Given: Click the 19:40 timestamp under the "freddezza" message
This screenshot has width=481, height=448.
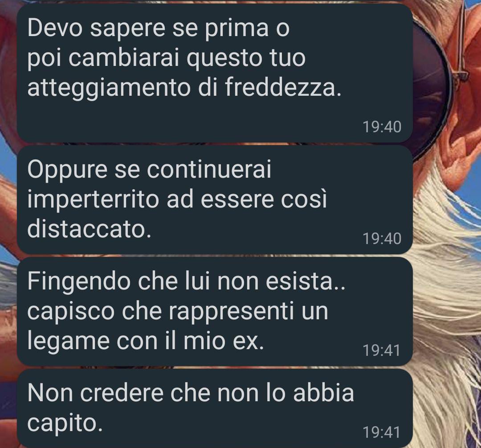Looking at the screenshot, I should point(382,127).
